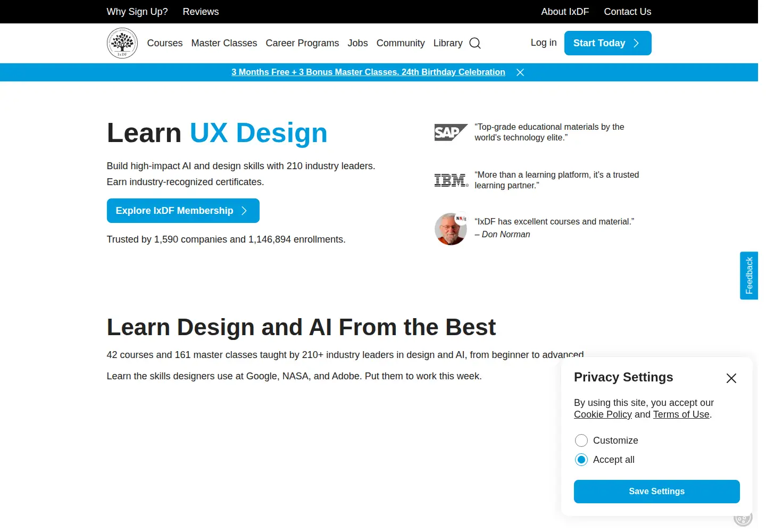Image resolution: width=766 pixels, height=532 pixels.
Task: Click the SAP logo
Action: coord(451,132)
